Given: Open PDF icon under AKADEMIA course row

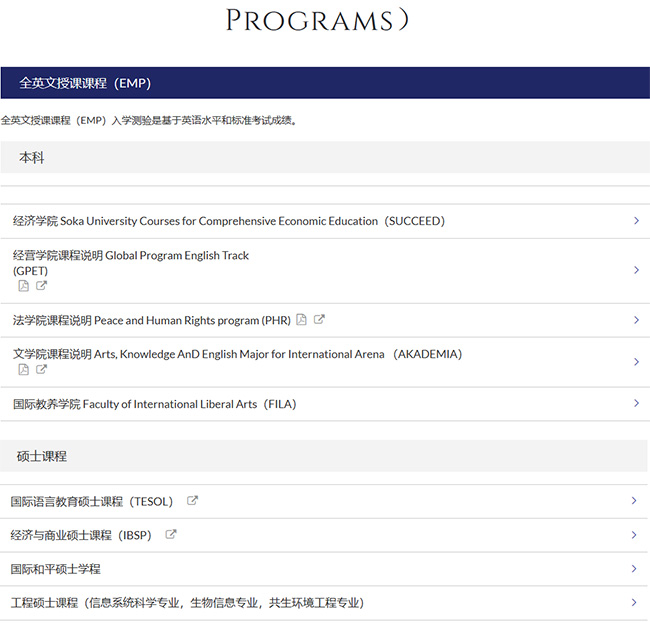Looking at the screenshot, I should point(24,369).
